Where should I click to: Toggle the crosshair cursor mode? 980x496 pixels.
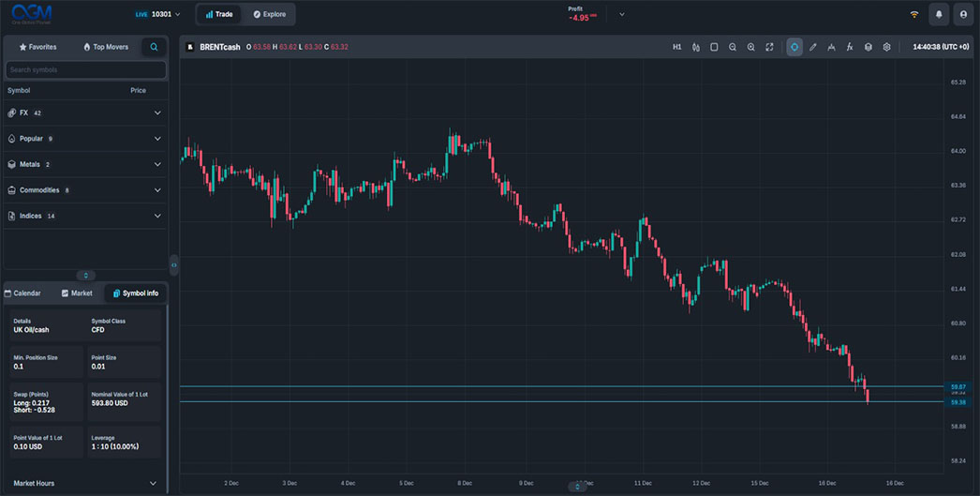[x=794, y=47]
